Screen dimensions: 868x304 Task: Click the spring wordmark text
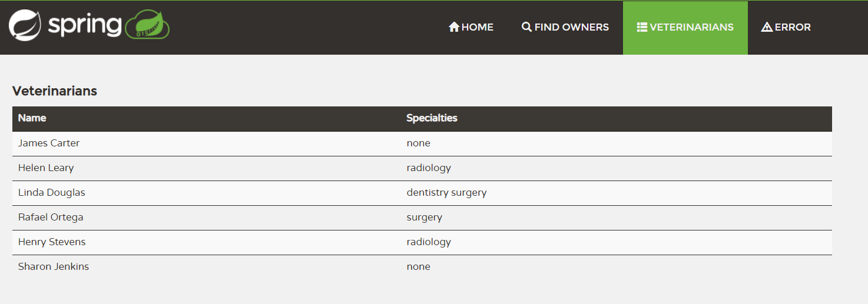(x=85, y=26)
